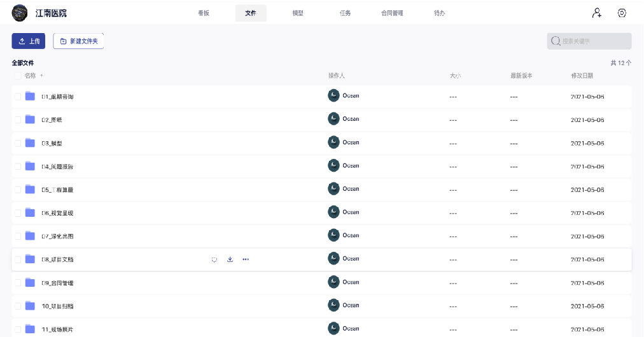This screenshot has height=337, width=644.
Task: Sort files by the 名称 column arrow
Action: pos(42,76)
